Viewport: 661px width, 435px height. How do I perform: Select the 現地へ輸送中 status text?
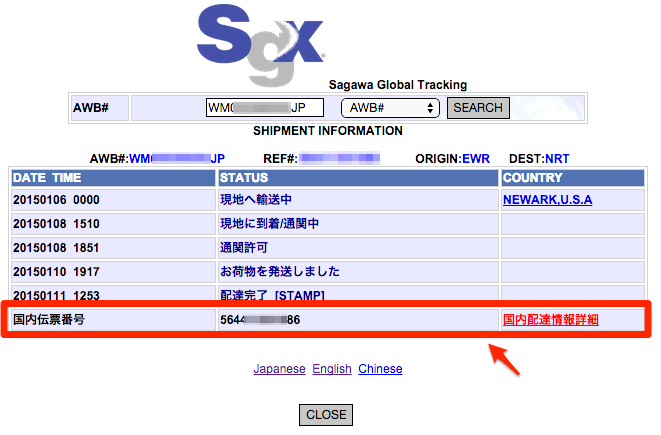[x=255, y=200]
